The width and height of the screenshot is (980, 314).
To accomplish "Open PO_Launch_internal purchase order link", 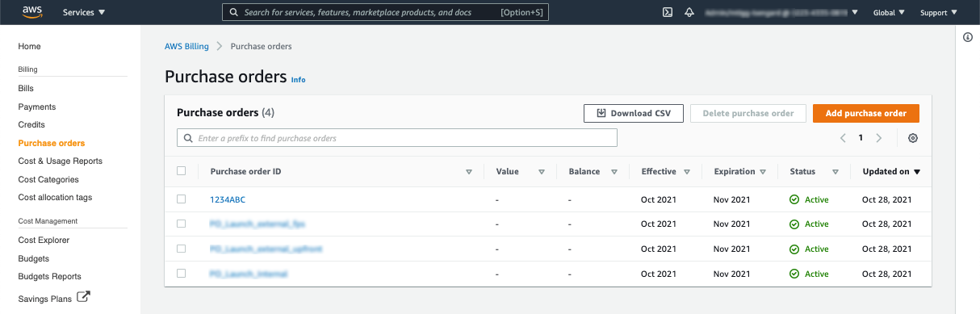I will [249, 274].
